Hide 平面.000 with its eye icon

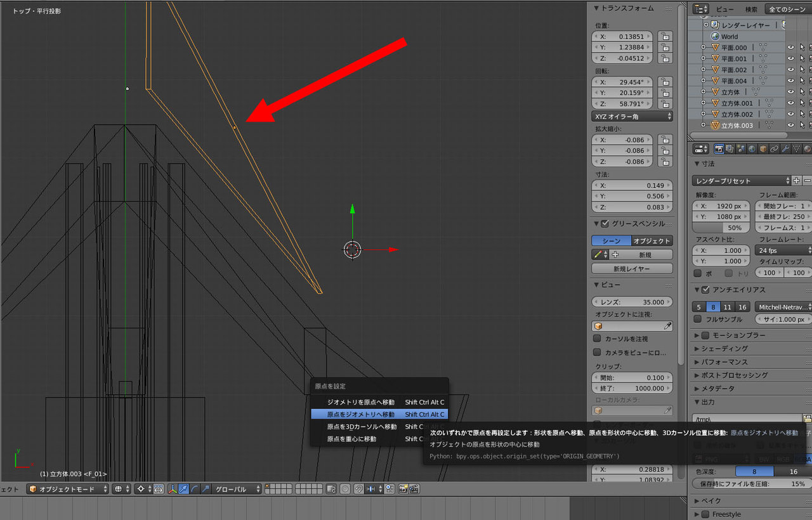pos(790,48)
